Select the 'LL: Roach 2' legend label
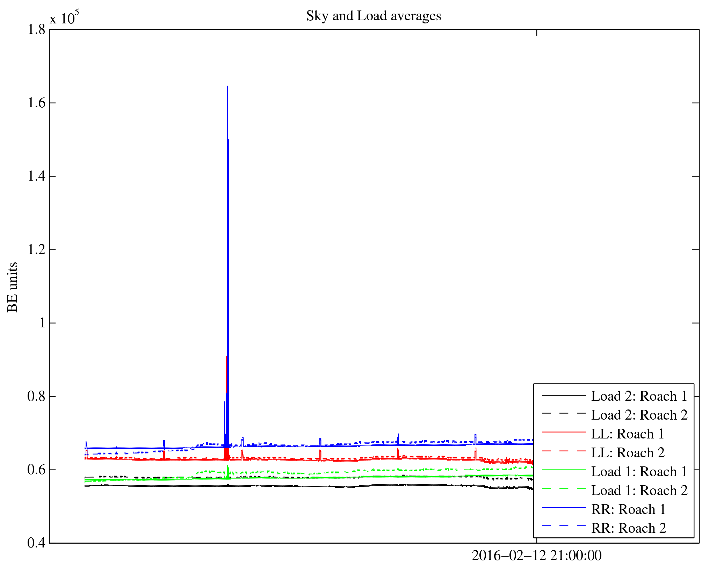Viewport: 709px width, 588px height. pos(628,453)
